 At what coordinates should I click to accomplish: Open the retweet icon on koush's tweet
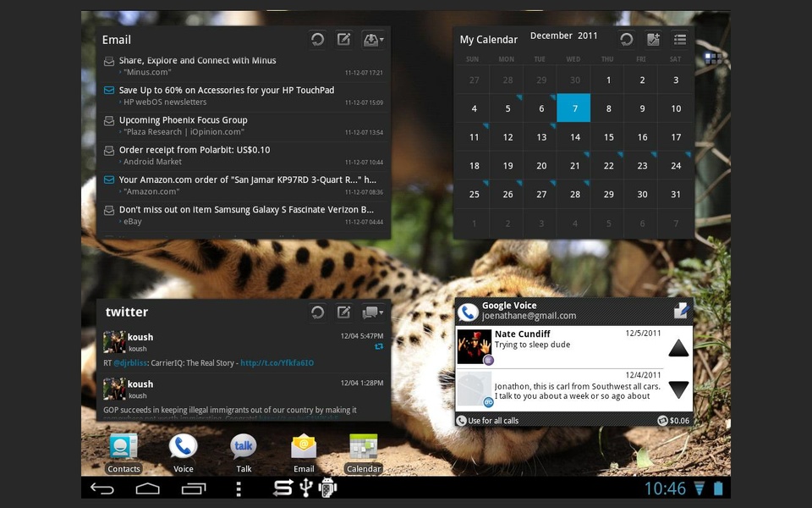point(379,346)
